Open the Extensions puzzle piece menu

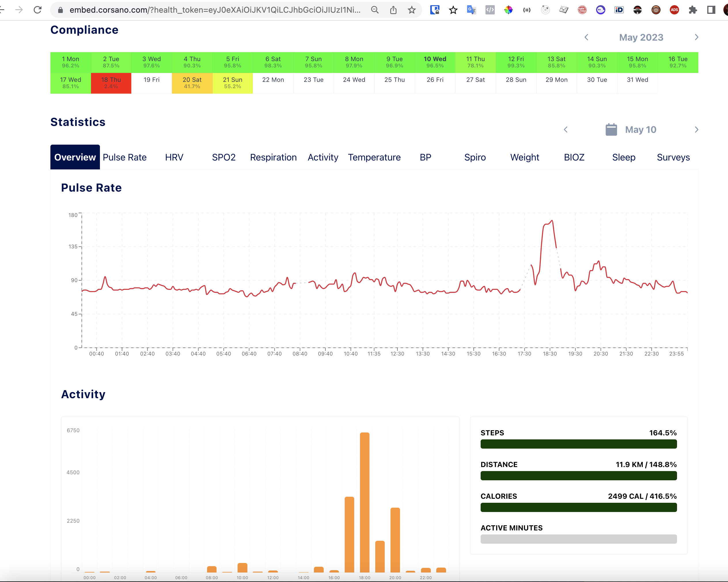point(693,10)
